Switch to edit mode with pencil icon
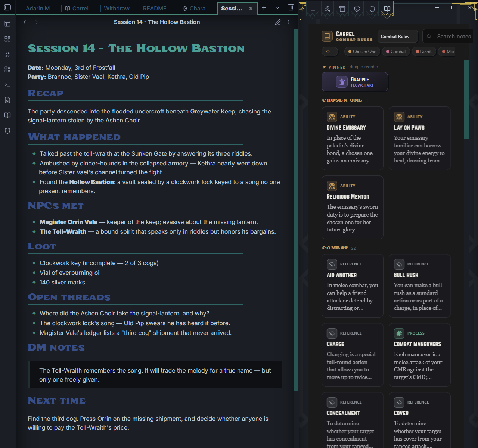The height and width of the screenshot is (448, 478). (278, 22)
